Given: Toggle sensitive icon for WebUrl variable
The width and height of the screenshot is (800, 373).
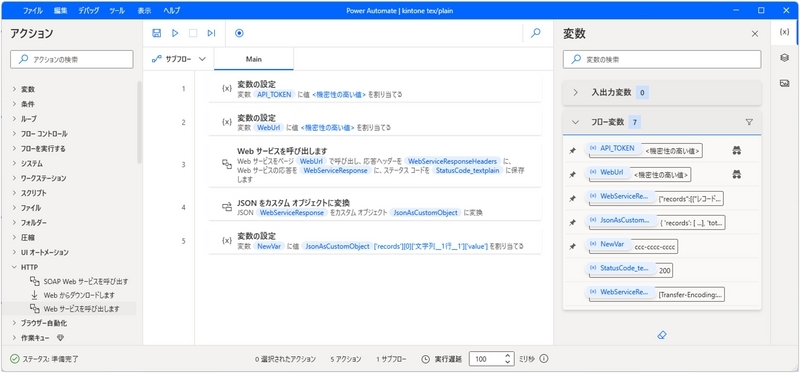Looking at the screenshot, I should (736, 175).
